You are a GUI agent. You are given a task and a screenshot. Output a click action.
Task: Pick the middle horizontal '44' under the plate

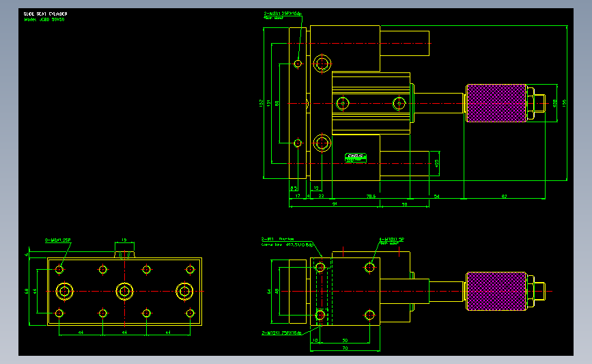[x=124, y=333]
